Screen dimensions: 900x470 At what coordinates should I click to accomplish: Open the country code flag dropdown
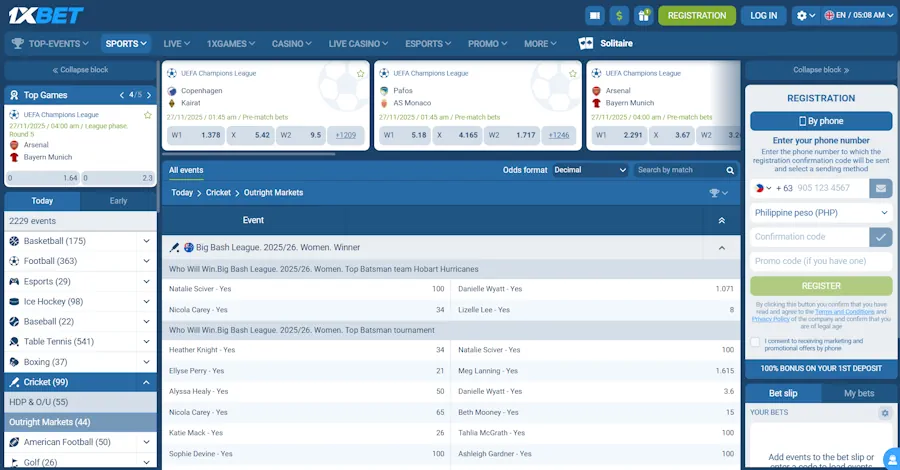click(x=763, y=188)
